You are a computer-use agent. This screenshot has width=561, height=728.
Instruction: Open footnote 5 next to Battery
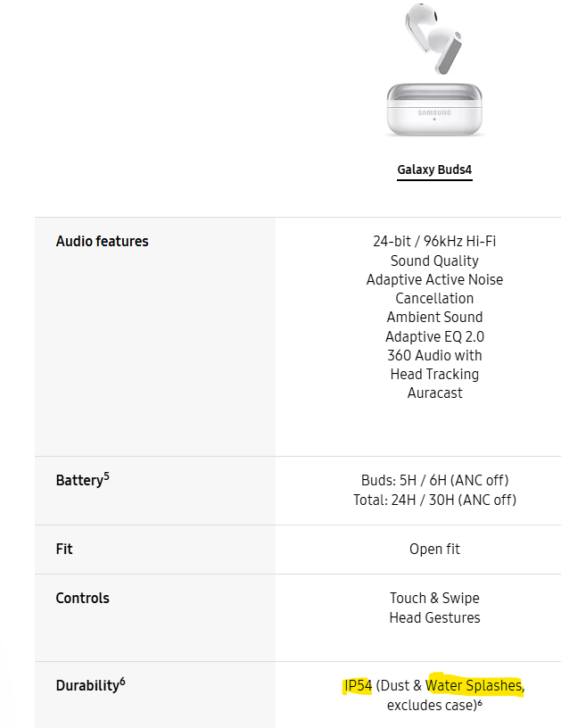coord(107,476)
